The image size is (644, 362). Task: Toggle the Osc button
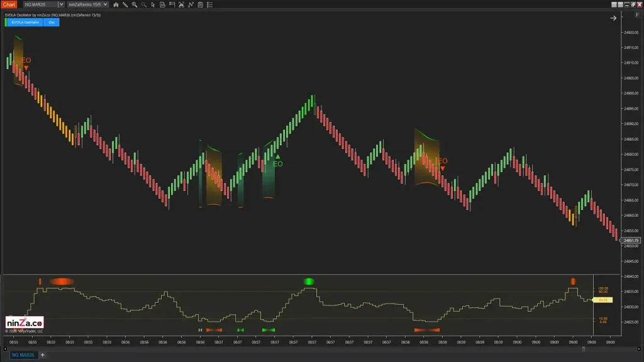[52, 22]
